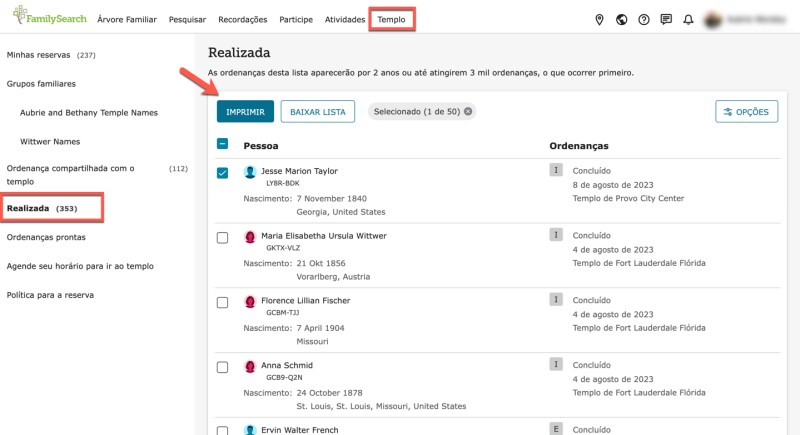800x435 pixels.
Task: Open the Pesquisar menu
Action: tap(187, 19)
